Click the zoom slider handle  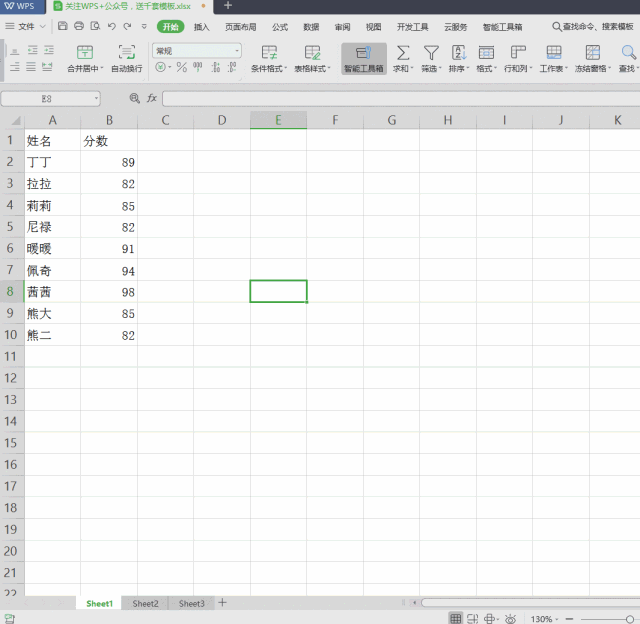[630, 619]
